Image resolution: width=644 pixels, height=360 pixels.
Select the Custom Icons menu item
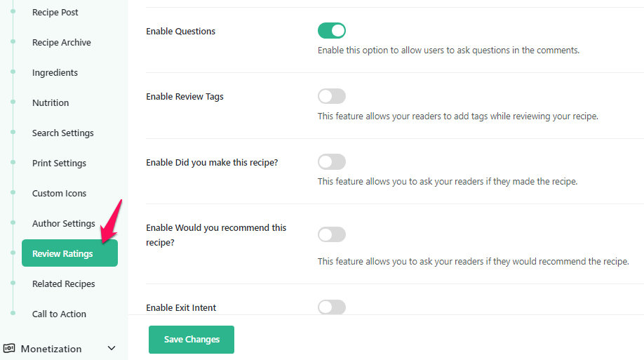pyautogui.click(x=58, y=194)
